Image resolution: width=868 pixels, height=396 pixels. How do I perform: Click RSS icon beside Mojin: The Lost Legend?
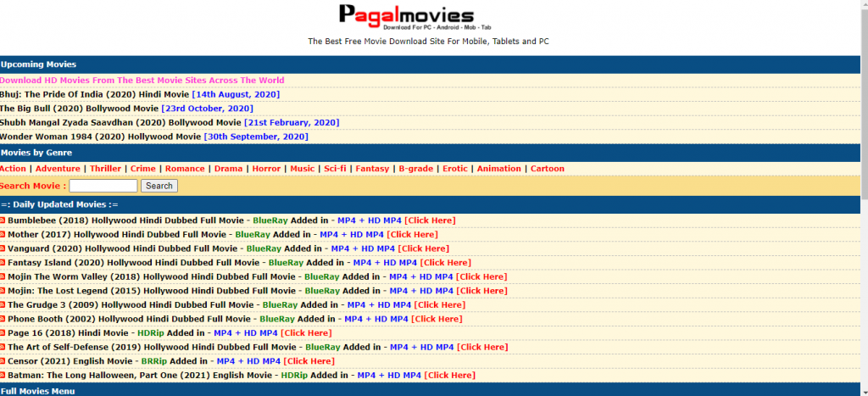(3, 291)
